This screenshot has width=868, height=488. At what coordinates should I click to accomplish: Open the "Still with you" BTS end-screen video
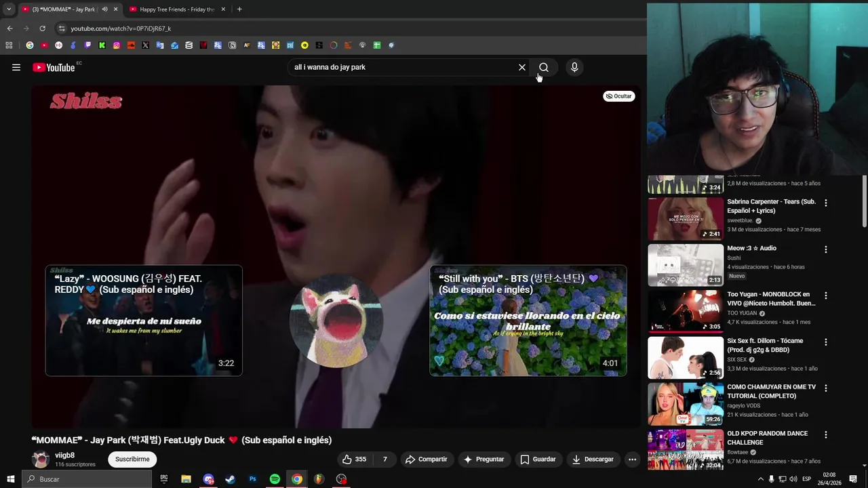pos(528,321)
